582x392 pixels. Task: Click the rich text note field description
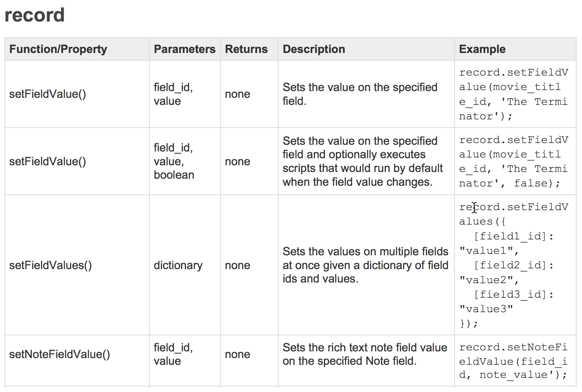point(365,354)
